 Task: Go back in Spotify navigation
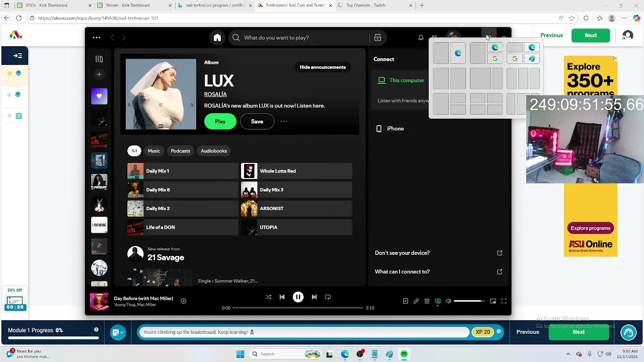(113, 38)
